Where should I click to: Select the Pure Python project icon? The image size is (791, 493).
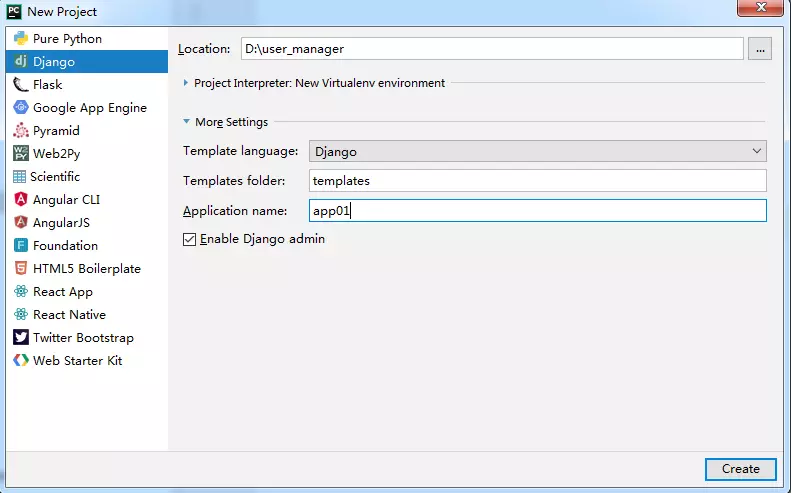21,38
